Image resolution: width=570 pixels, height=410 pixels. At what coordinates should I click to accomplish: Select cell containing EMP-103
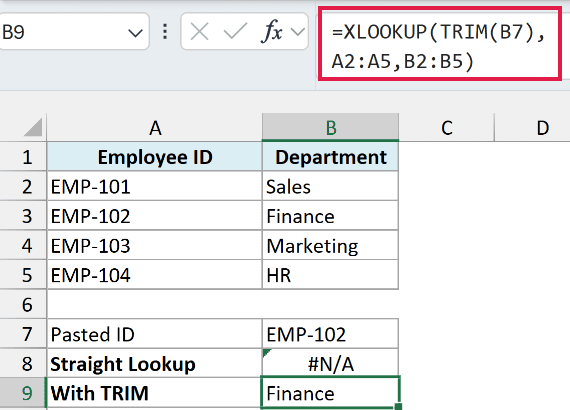click(x=155, y=246)
